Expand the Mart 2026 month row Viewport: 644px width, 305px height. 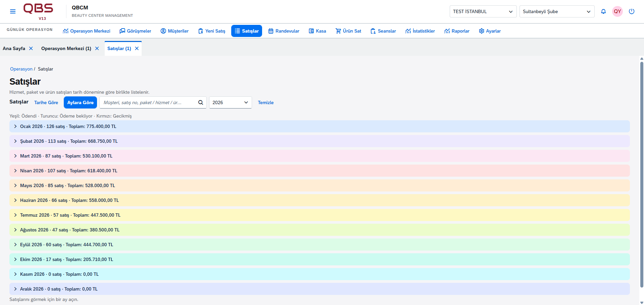319,156
